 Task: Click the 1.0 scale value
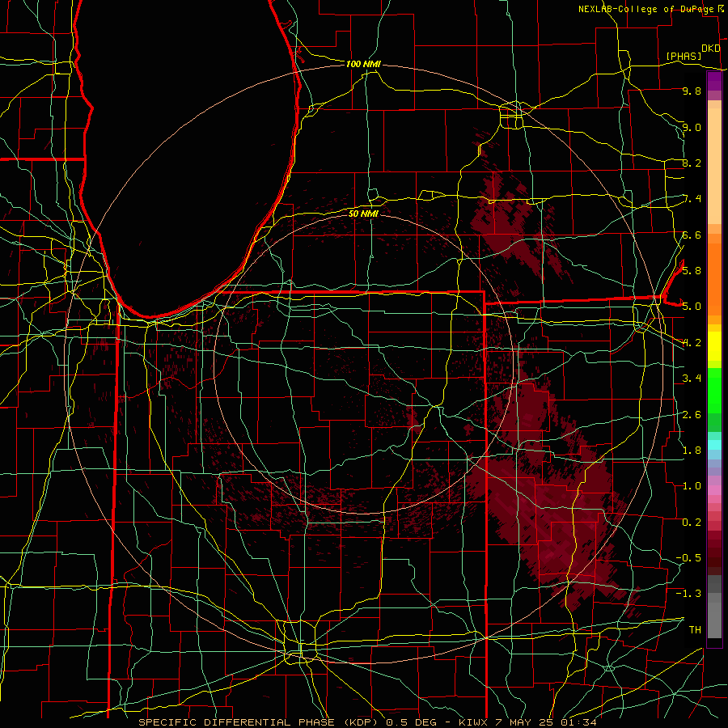point(692,486)
